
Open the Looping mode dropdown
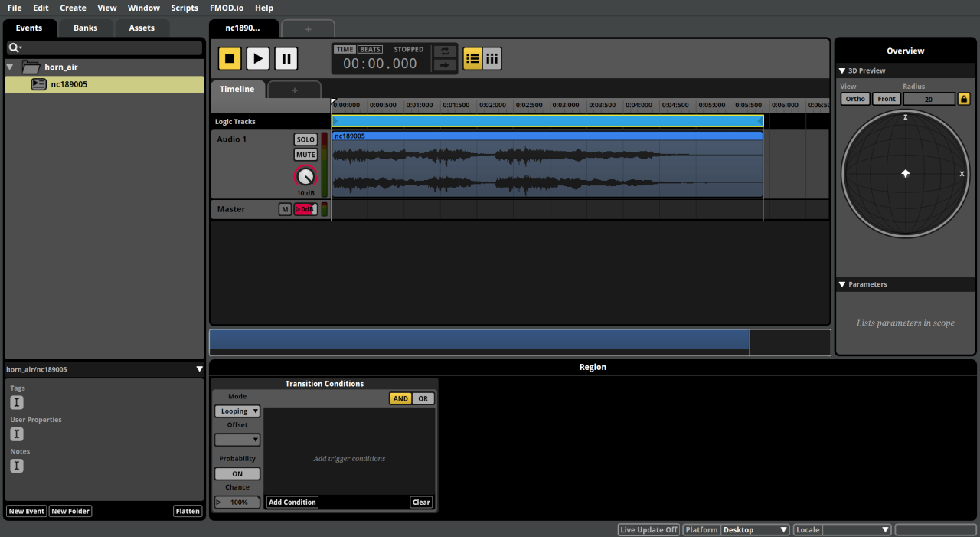click(237, 411)
